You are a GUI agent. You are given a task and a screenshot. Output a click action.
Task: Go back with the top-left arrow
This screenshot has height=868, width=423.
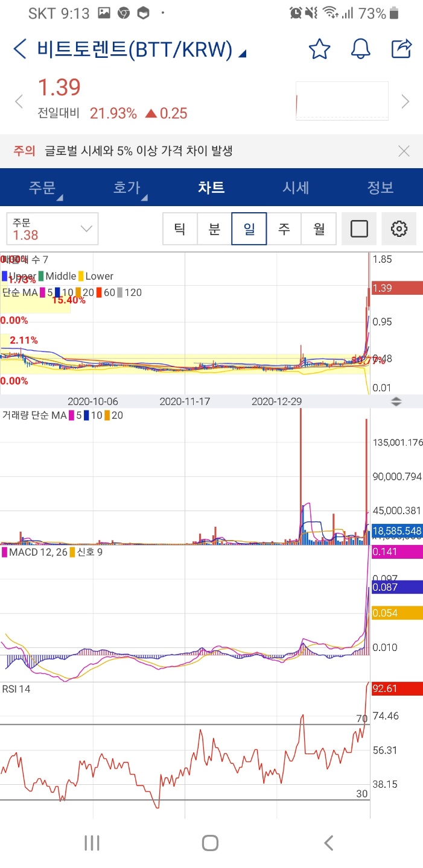pyautogui.click(x=20, y=49)
